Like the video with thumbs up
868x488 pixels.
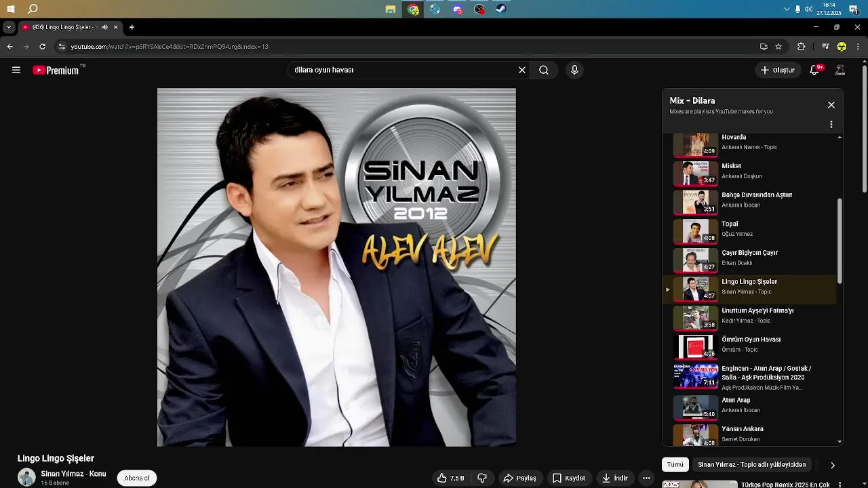(x=450, y=478)
